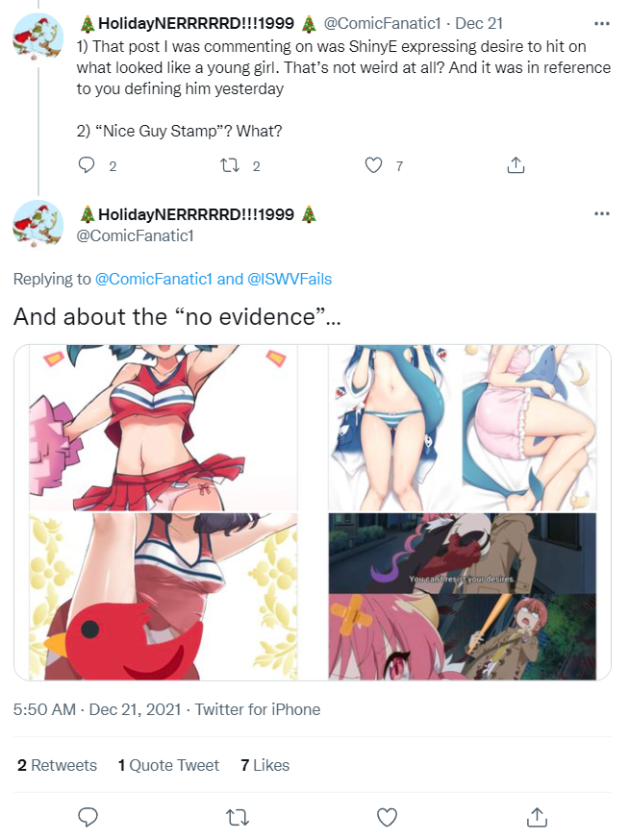This screenshot has width=629, height=840.
Task: Like the main tweet with heart icon
Action: point(387,817)
